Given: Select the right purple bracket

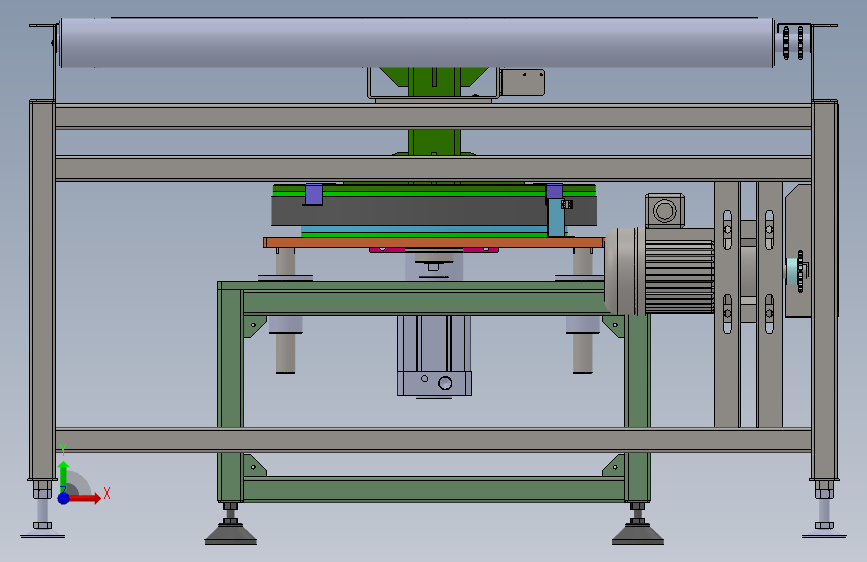Looking at the screenshot, I should coord(554,191).
